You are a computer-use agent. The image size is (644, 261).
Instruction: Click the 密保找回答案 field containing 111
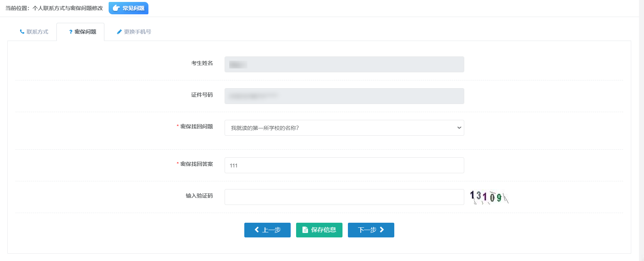point(344,165)
